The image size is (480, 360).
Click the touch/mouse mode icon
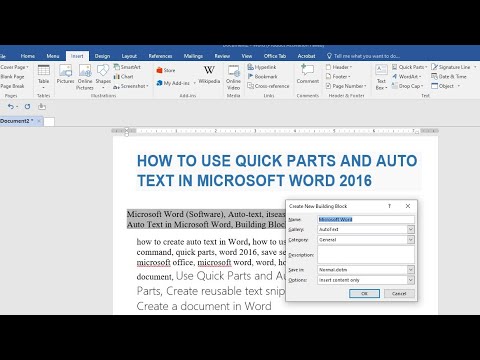(42, 106)
